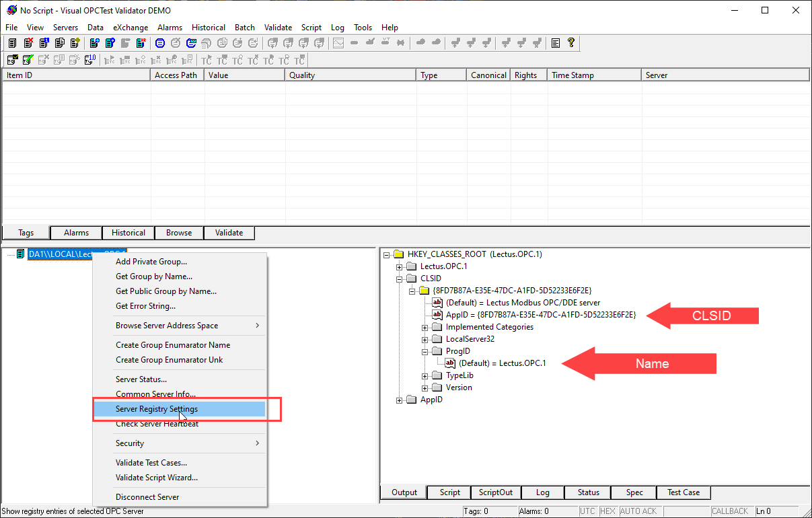Switch to the Alarms tab
Image resolution: width=812 pixels, height=518 pixels.
coord(76,233)
